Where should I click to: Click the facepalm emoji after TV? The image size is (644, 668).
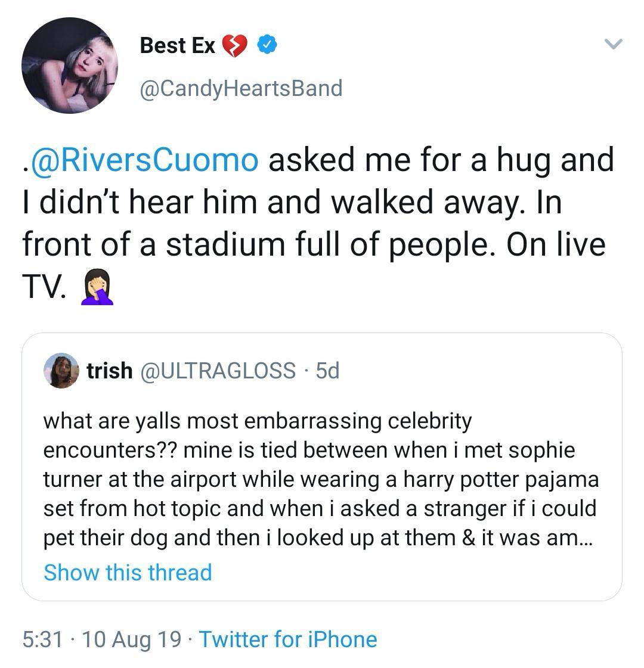tap(97, 287)
